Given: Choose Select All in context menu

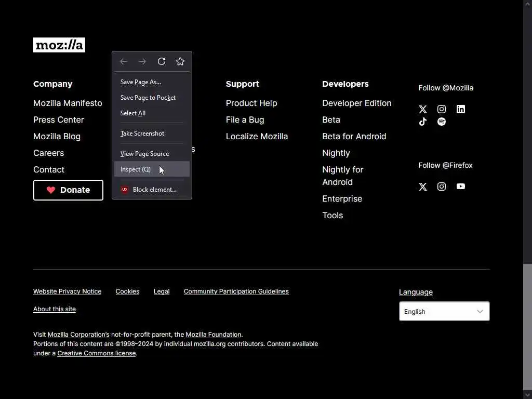Looking at the screenshot, I should 152,113.
